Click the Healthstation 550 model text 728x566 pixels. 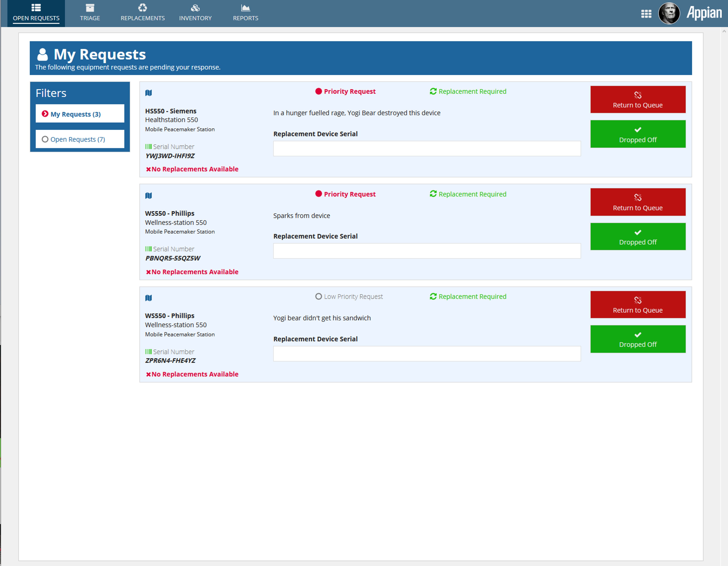pyautogui.click(x=171, y=120)
